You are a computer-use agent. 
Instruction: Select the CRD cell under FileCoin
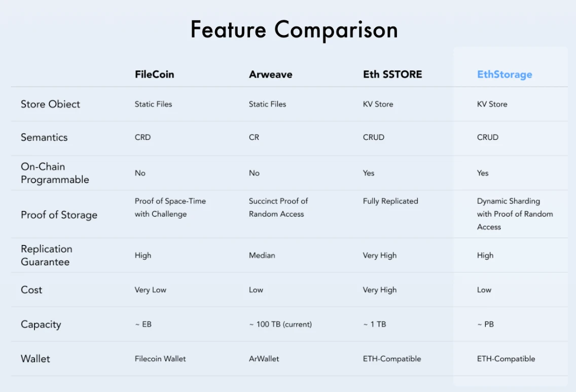[142, 137]
